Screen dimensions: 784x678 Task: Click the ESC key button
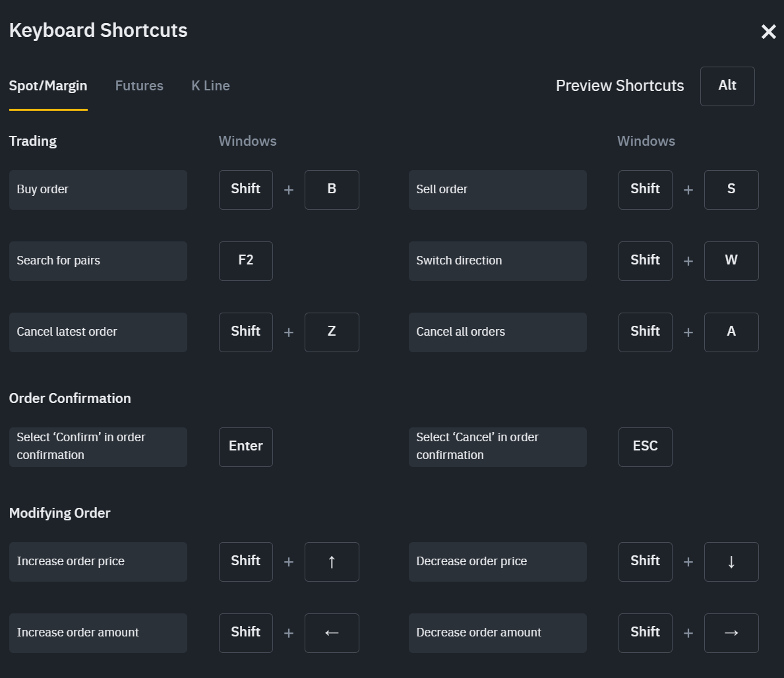click(x=646, y=447)
